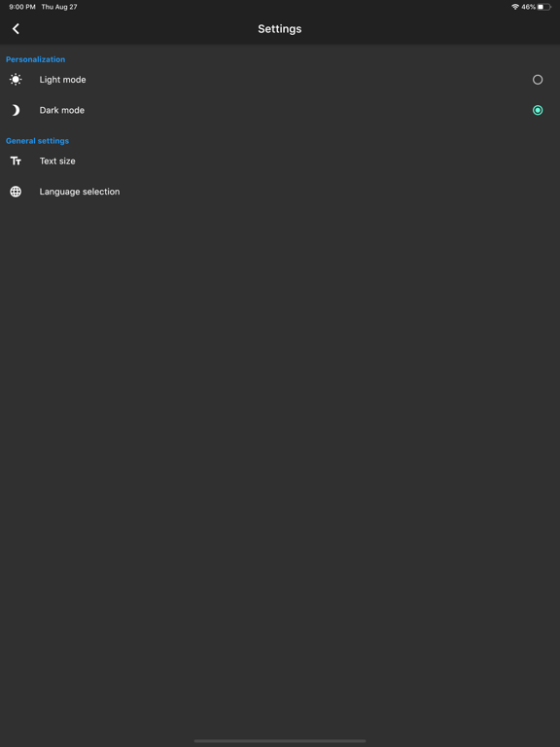Click the globe icon for Language selection
Viewport: 560px width, 747px height.
pyautogui.click(x=16, y=192)
